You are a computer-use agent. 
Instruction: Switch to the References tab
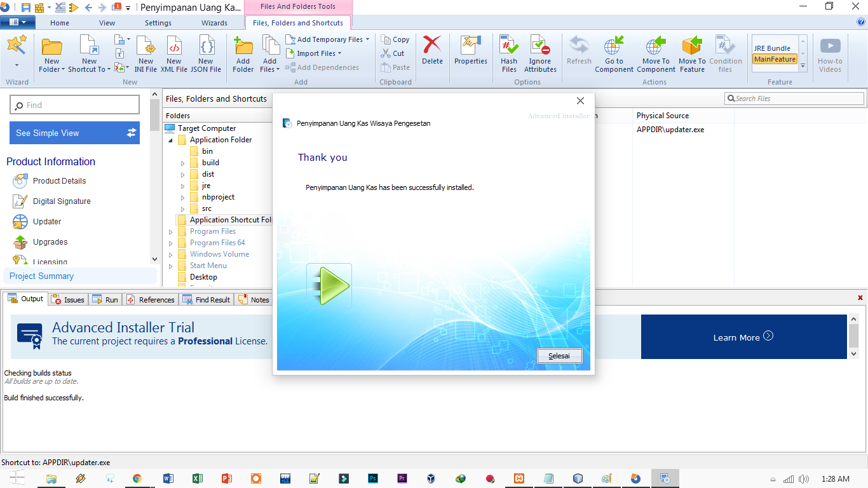click(x=150, y=299)
